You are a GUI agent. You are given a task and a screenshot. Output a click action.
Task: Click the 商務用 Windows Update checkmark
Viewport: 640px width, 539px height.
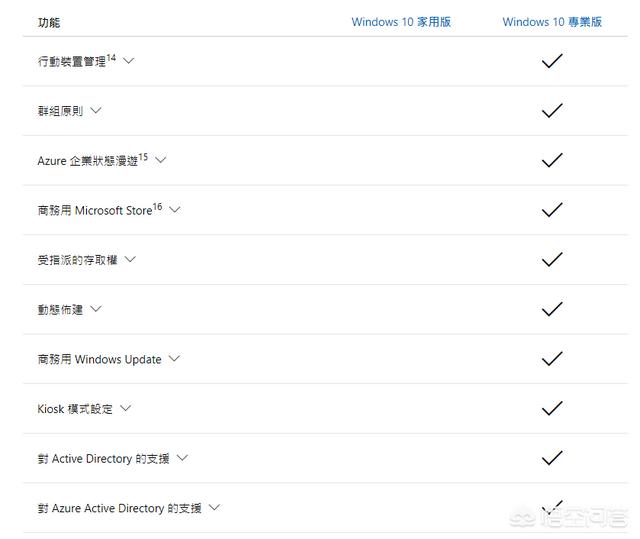(x=552, y=359)
